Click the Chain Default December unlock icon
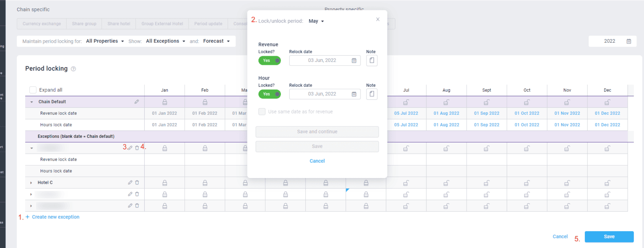This screenshot has width=644, height=248. [x=607, y=102]
